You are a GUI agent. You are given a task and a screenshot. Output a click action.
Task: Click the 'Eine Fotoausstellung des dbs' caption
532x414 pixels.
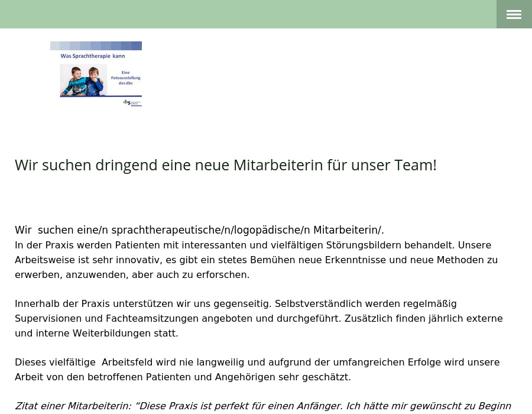click(x=125, y=77)
